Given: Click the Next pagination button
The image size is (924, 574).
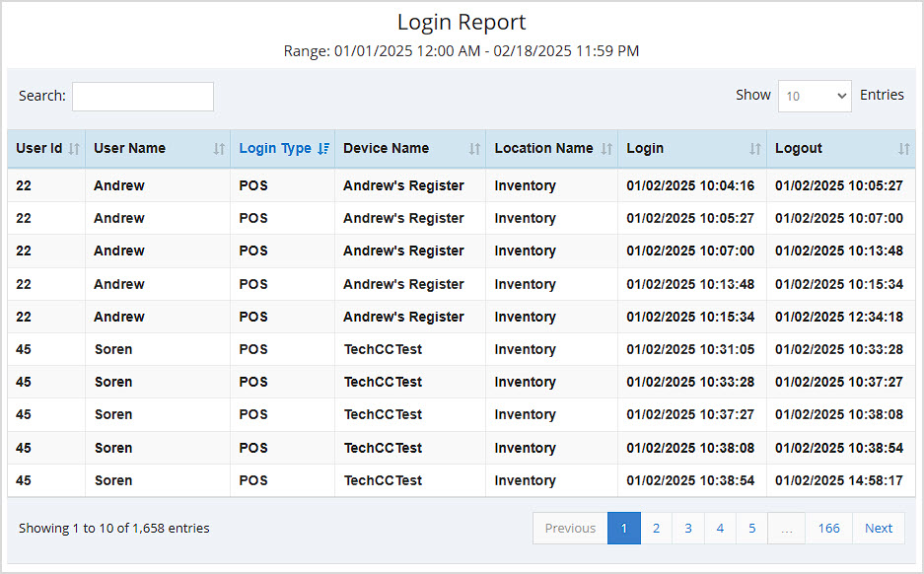Looking at the screenshot, I should tap(879, 529).
